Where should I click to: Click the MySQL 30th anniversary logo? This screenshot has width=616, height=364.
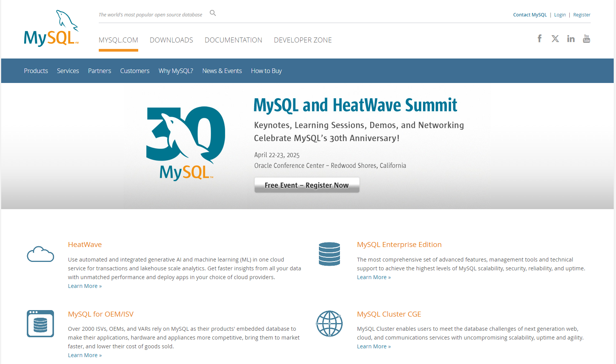pos(186,143)
